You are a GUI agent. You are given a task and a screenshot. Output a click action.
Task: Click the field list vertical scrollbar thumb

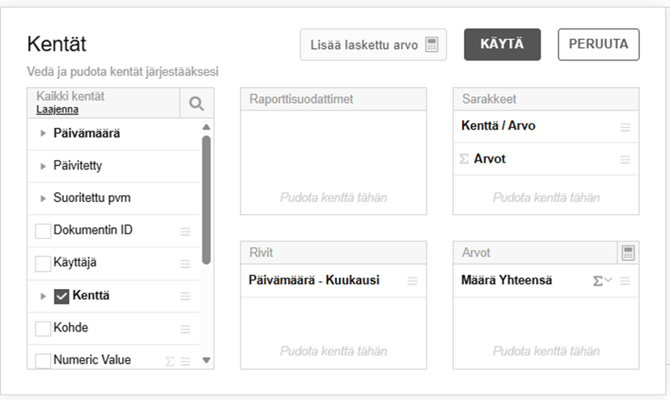206,198
